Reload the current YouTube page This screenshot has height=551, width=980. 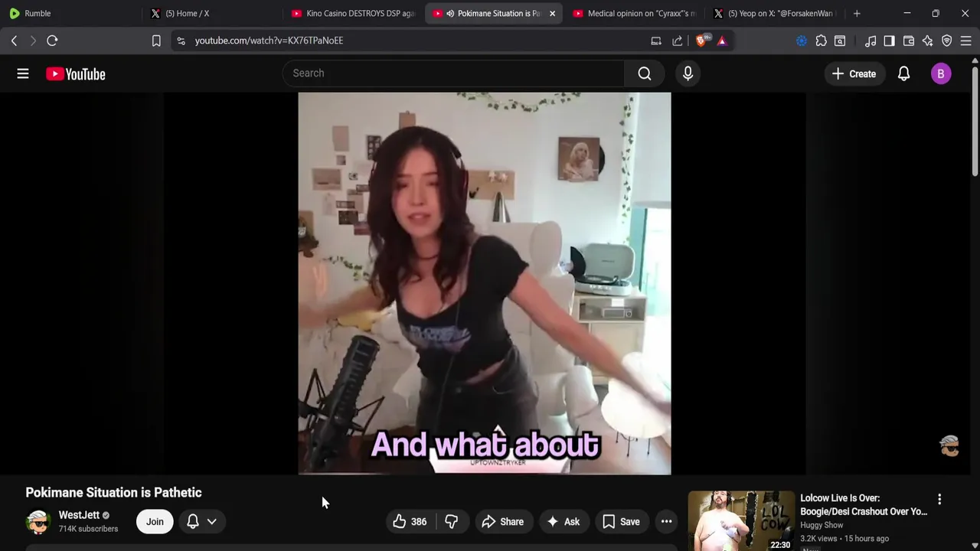(52, 41)
